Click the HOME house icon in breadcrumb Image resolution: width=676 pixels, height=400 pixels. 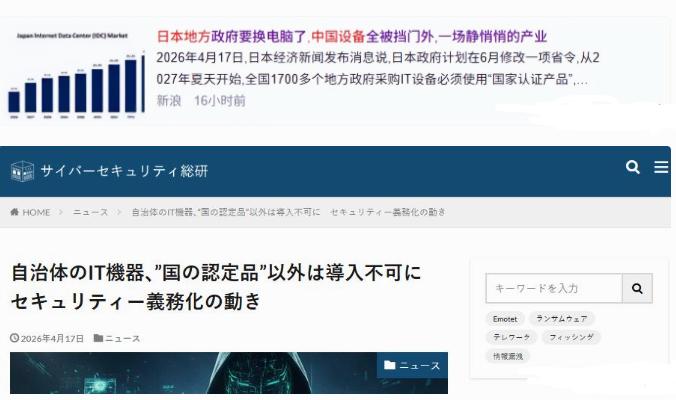pos(15,212)
